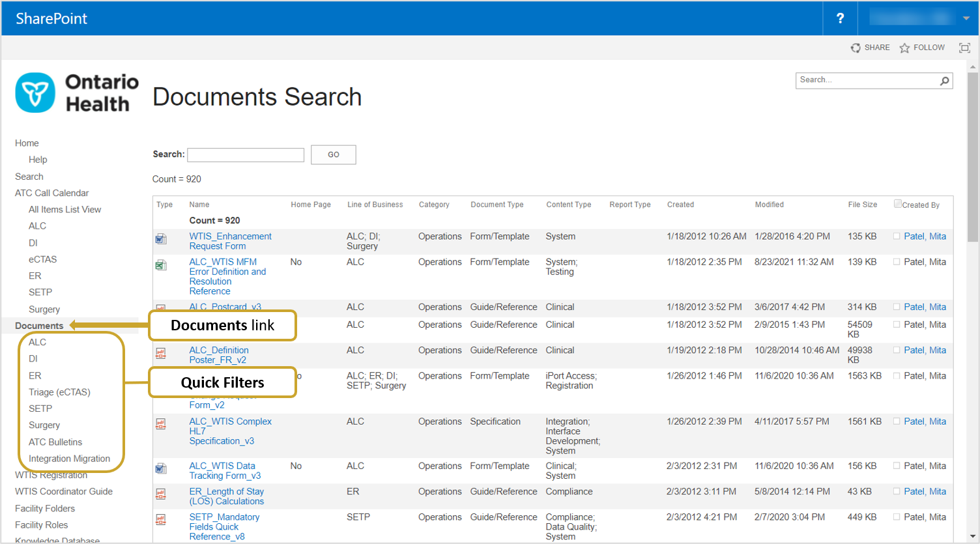Click the vertical scrollbar thumb
The height and width of the screenshot is (544, 980).
973,156
